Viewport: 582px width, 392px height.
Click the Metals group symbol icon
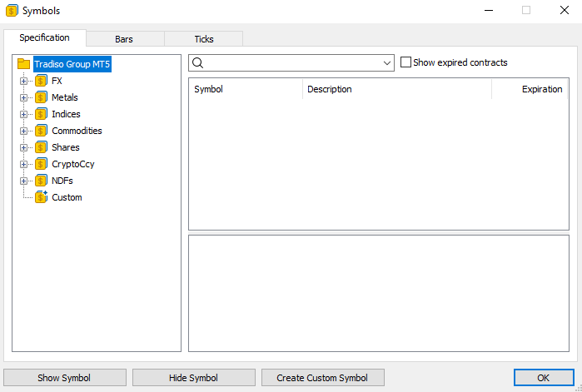coord(41,97)
